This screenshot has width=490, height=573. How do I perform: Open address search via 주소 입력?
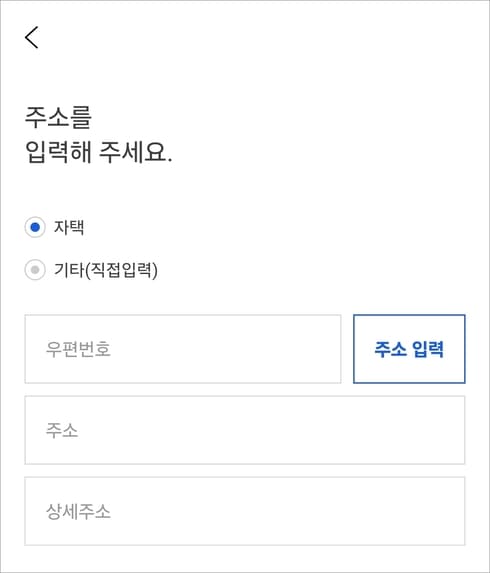[x=409, y=349]
